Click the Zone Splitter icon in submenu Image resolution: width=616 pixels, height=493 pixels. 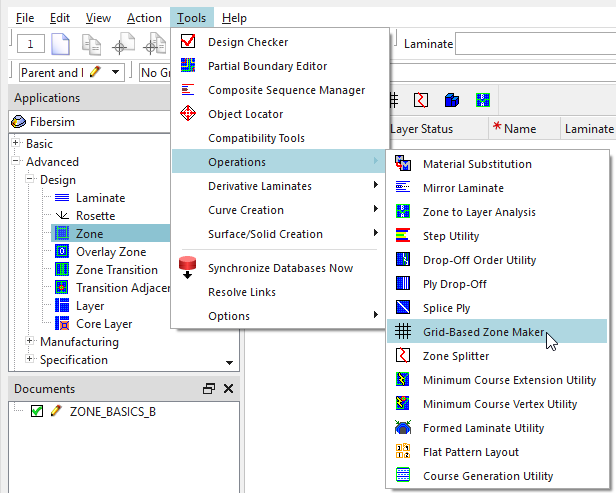404,356
